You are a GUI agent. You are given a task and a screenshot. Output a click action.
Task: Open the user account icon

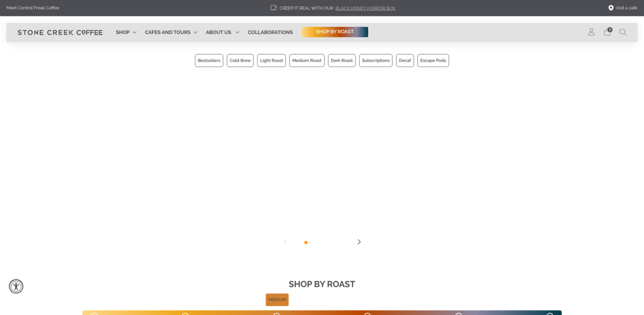point(591,32)
